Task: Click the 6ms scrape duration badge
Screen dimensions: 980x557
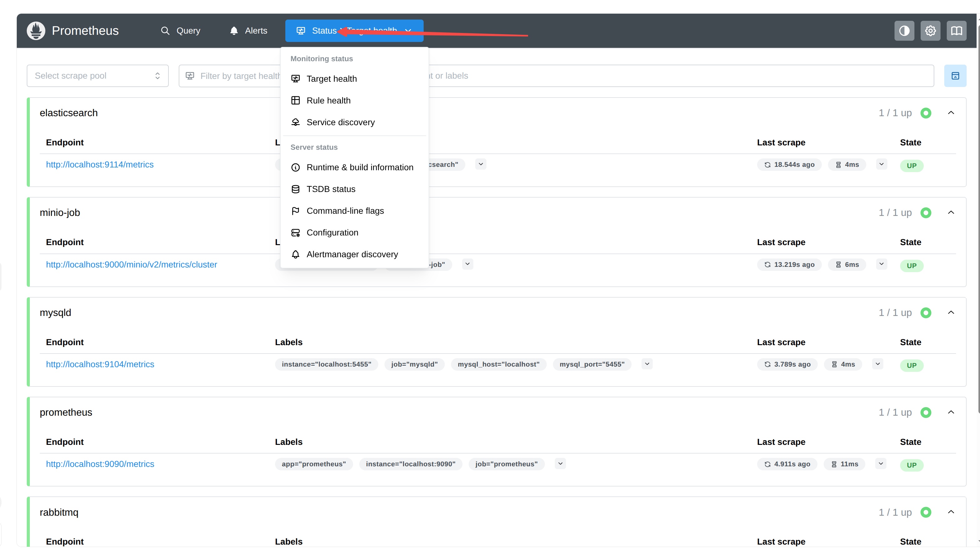Action: point(847,265)
